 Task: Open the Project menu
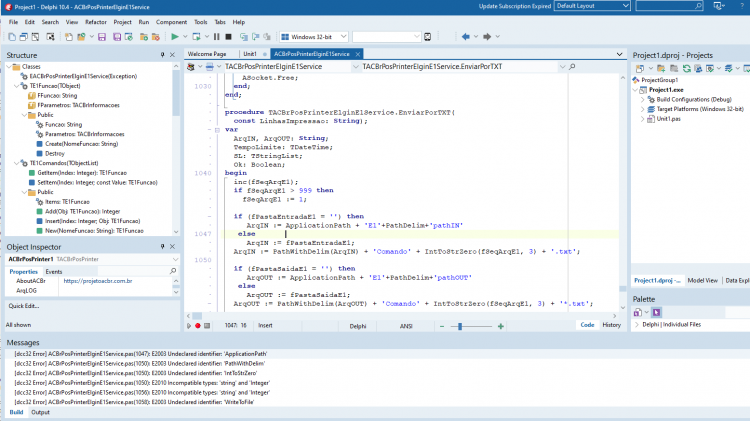[122, 22]
